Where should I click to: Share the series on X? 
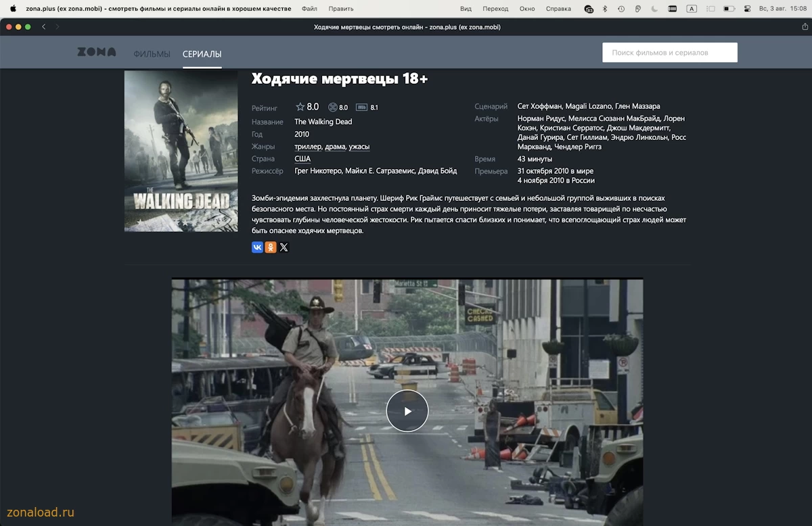pos(284,247)
